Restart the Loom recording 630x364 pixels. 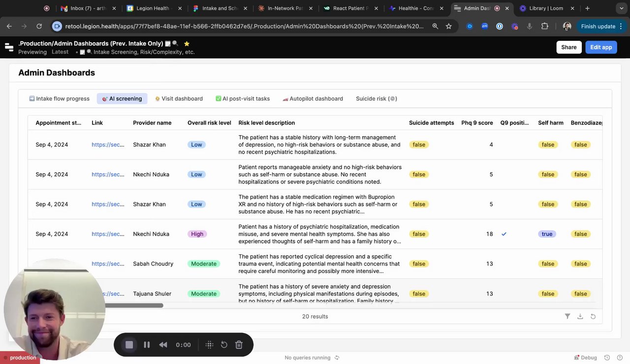[x=224, y=345]
